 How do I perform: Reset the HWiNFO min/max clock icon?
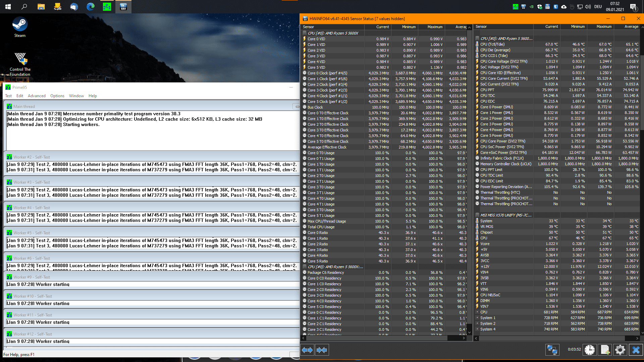589,350
